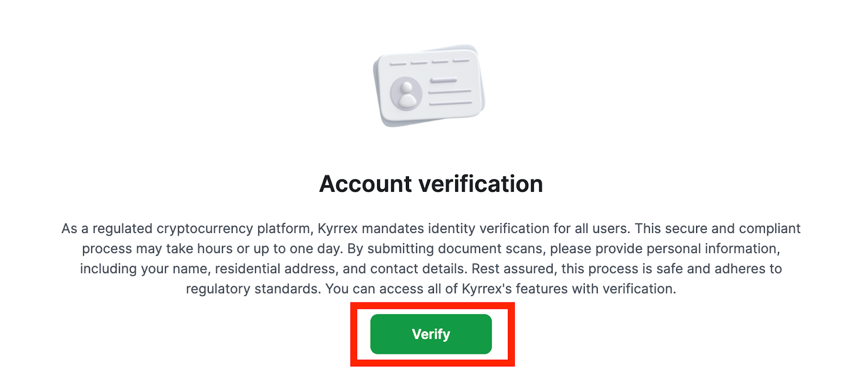Click the green Verify button
The image size is (868, 382).
[431, 334]
